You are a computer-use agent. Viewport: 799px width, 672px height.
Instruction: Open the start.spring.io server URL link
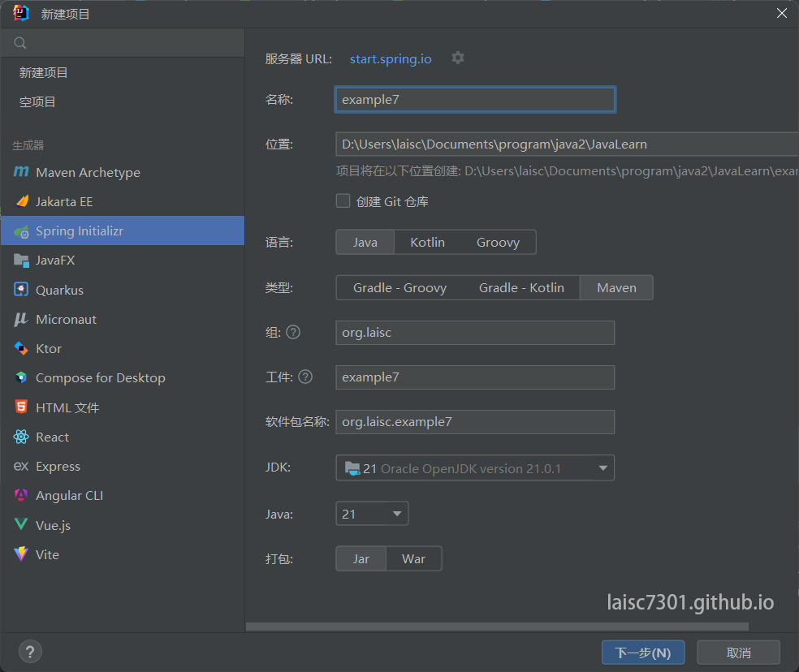point(391,58)
